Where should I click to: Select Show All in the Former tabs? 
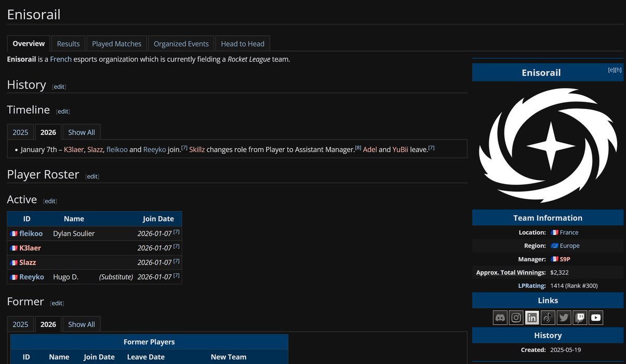pyautogui.click(x=81, y=324)
